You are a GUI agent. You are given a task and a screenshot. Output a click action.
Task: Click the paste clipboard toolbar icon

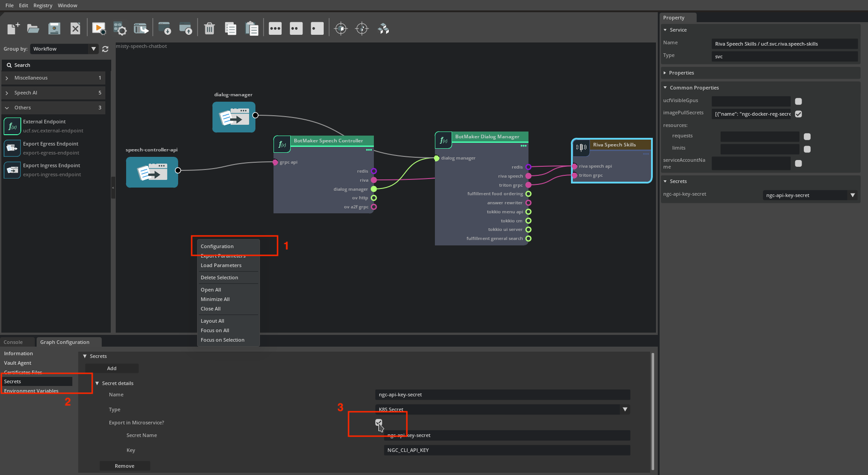tap(251, 29)
